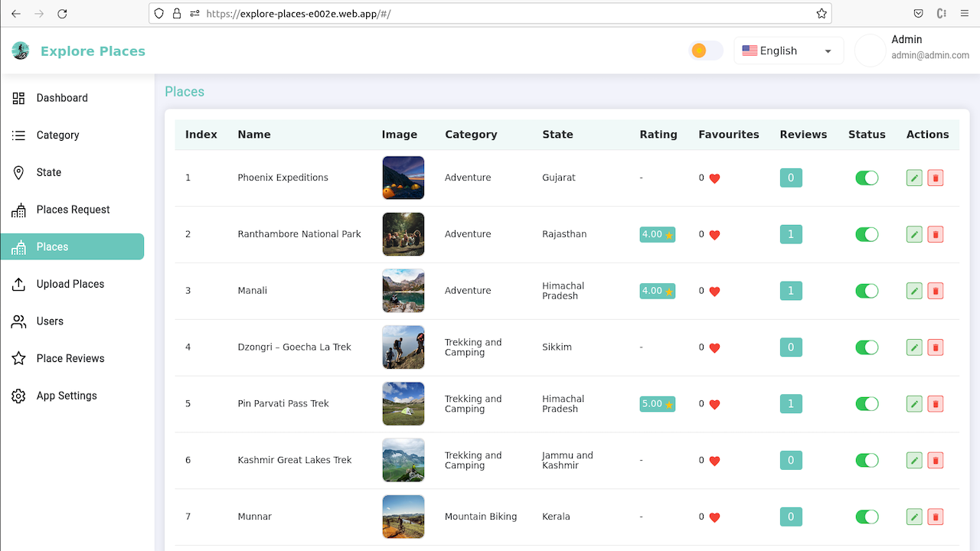
Task: Click the delete icon for Munnar
Action: point(935,517)
